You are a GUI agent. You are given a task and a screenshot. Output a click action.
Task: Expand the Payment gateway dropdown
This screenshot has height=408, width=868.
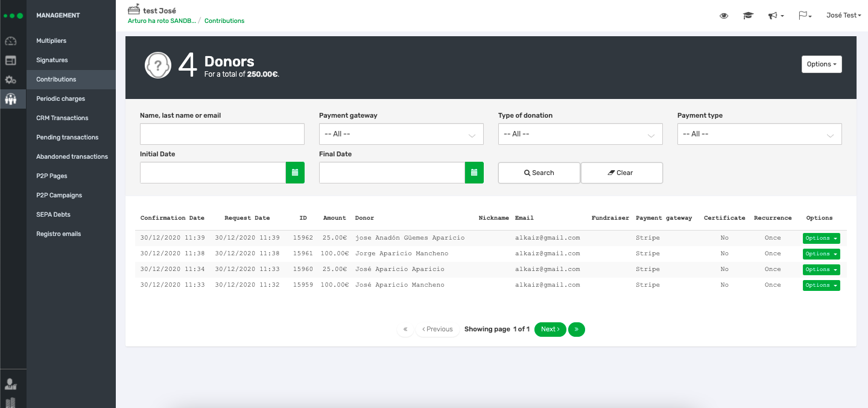[x=401, y=134]
